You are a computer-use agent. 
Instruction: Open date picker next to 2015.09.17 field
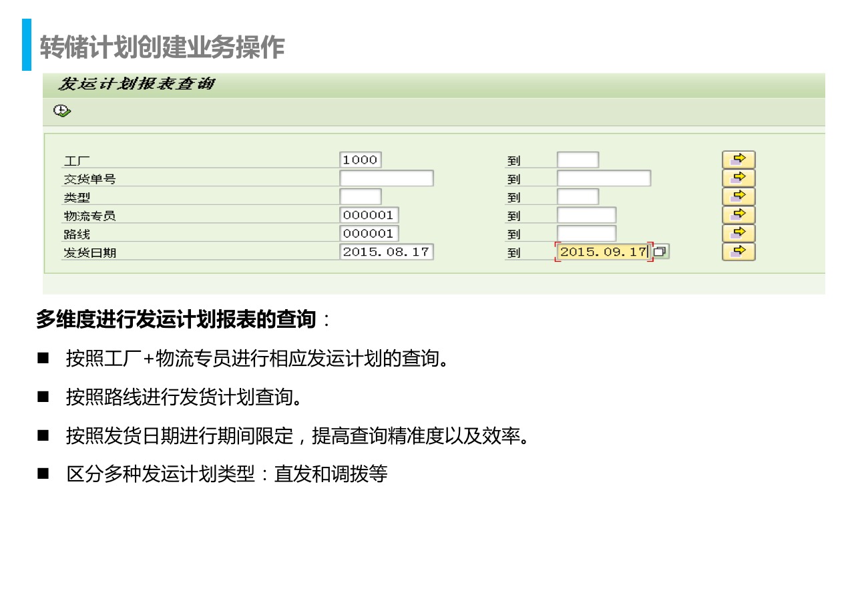tap(660, 252)
